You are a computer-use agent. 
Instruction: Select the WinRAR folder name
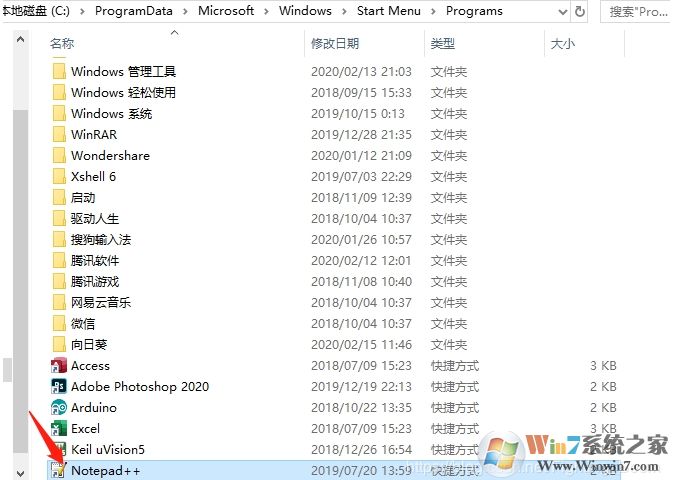94,134
